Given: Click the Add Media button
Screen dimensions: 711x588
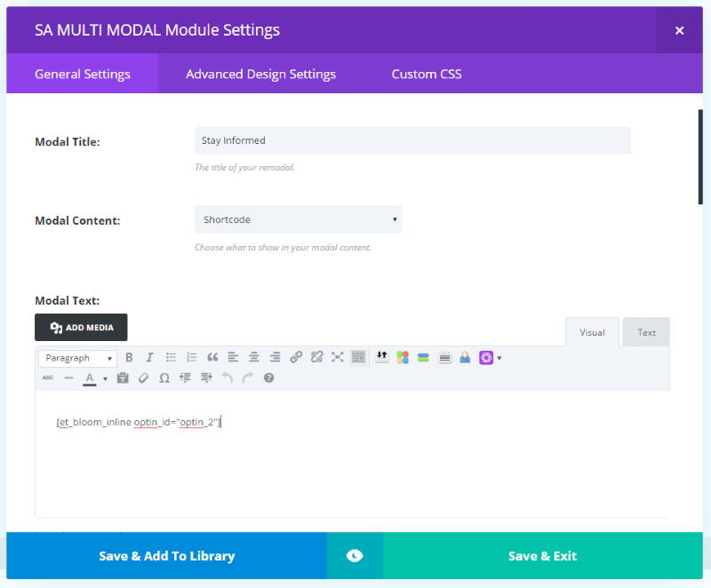Looking at the screenshot, I should 81,327.
